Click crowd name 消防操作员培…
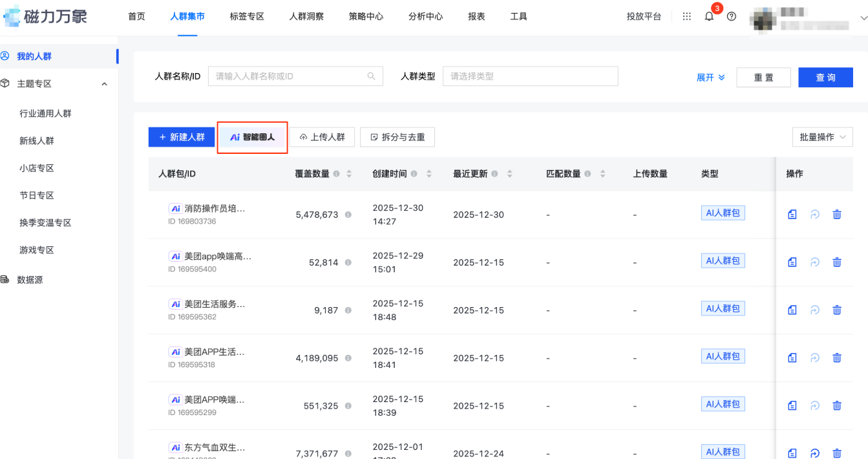This screenshot has width=868, height=459. (x=215, y=208)
